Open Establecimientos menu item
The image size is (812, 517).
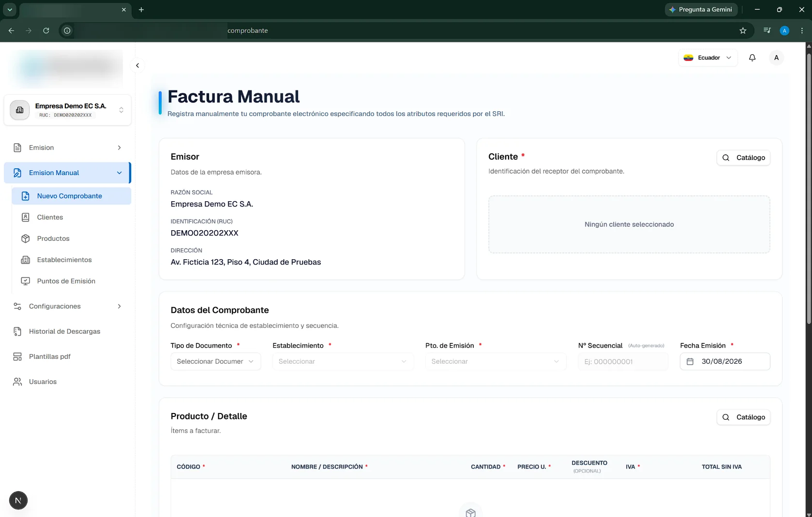pos(72,260)
